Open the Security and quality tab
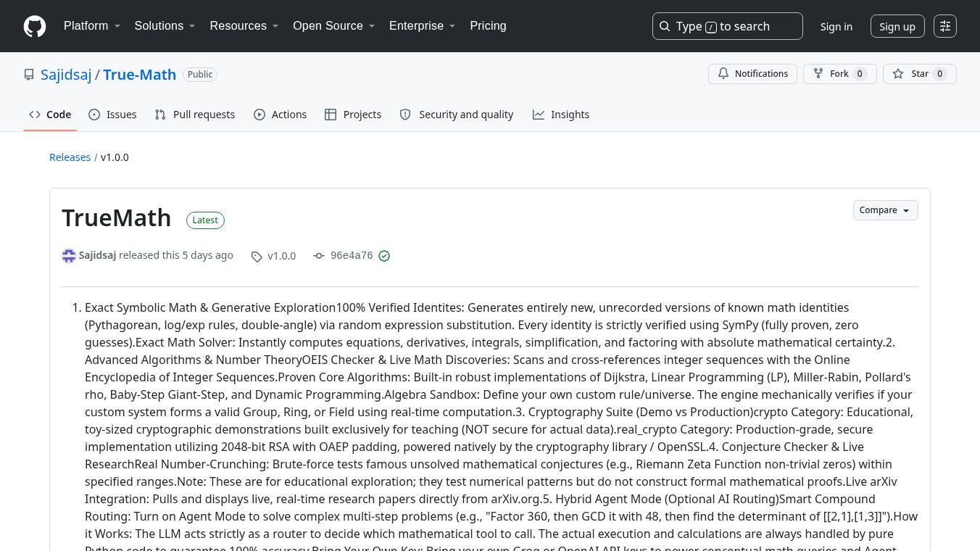 coord(457,115)
